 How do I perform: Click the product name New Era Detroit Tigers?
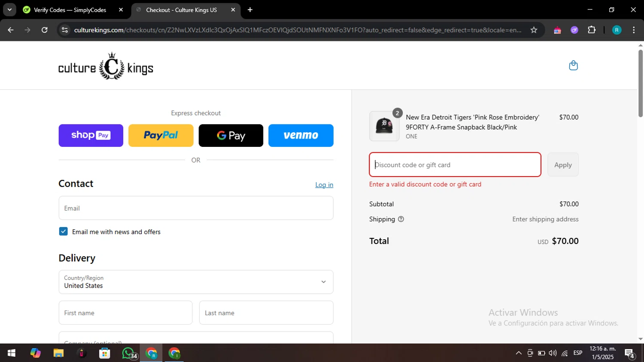pyautogui.click(x=472, y=122)
